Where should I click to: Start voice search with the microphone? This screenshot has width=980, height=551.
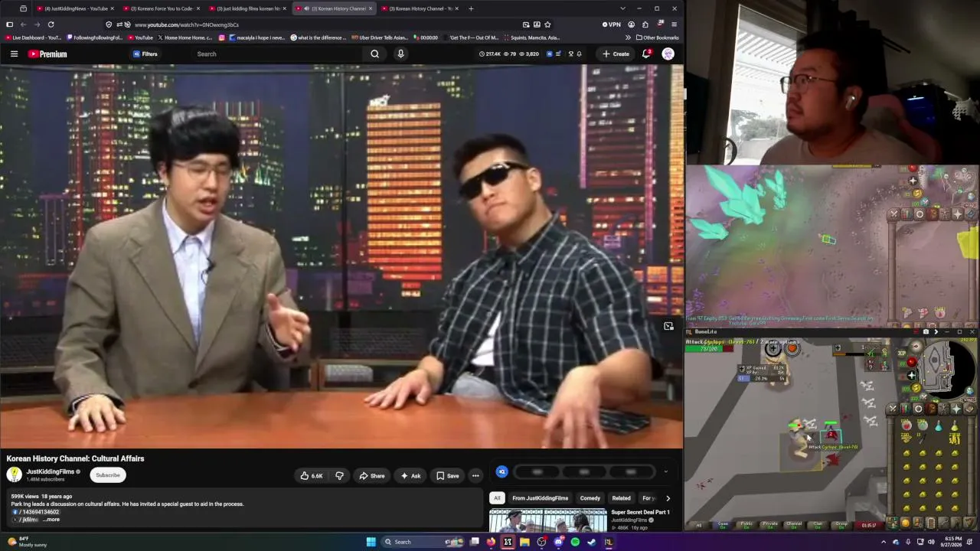tap(400, 54)
